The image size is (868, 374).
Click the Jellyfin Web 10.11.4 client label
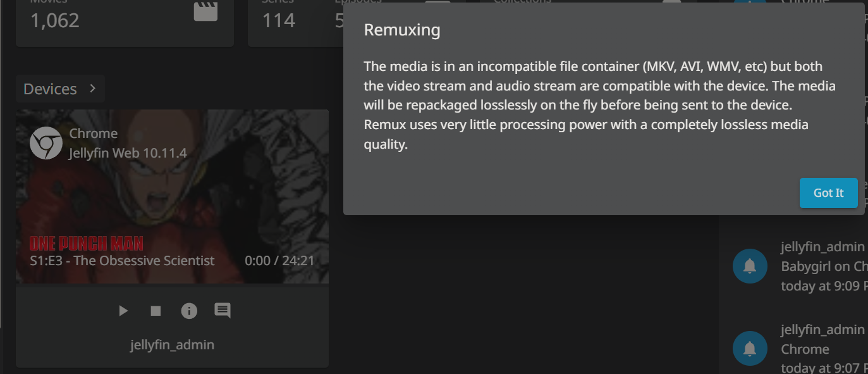(128, 153)
